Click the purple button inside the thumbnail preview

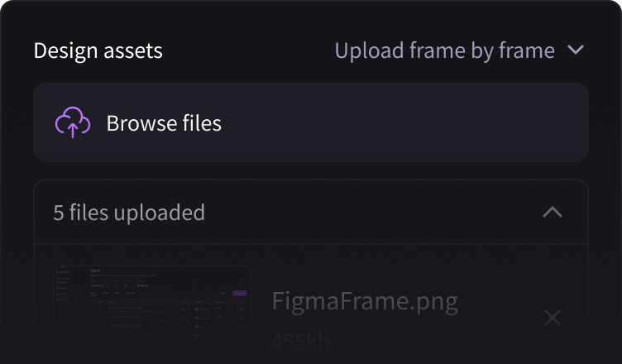pos(240,294)
